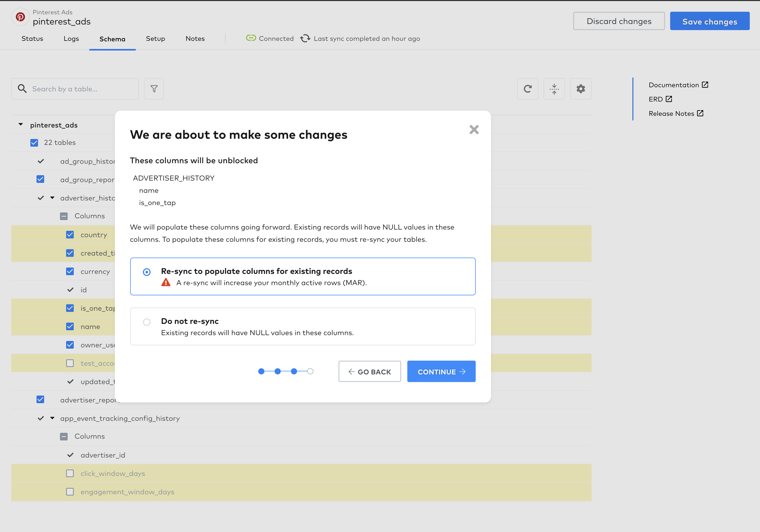
Task: Collapse the advertiser_history table arrow
Action: [52, 198]
